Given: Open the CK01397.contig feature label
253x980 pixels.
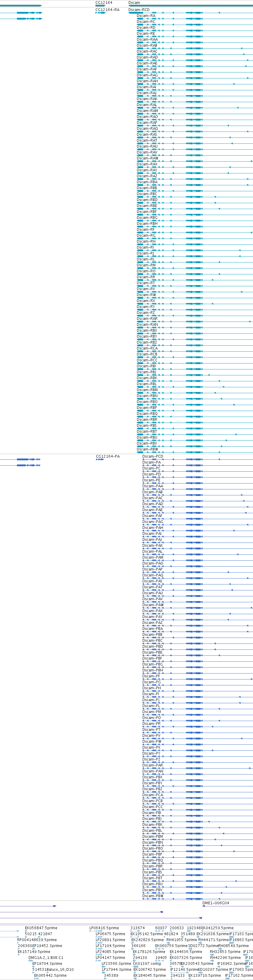Looking at the screenshot, I should (147, 964).
